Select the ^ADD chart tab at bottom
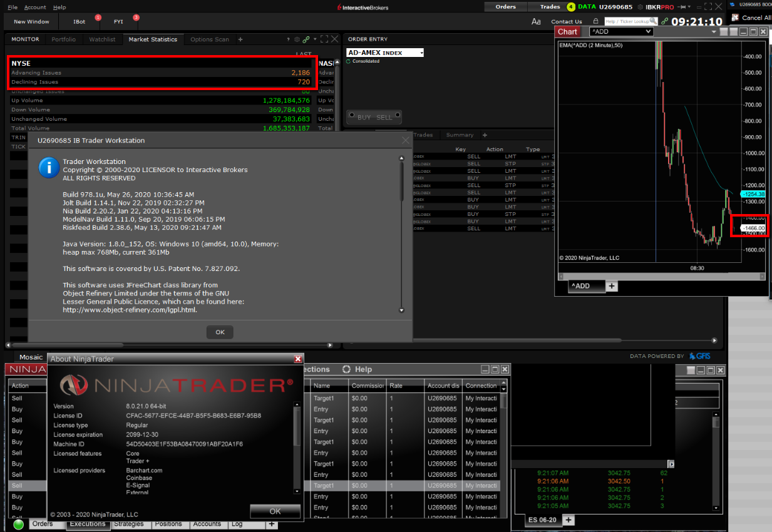Viewport: 772px width, 532px height. (586, 286)
